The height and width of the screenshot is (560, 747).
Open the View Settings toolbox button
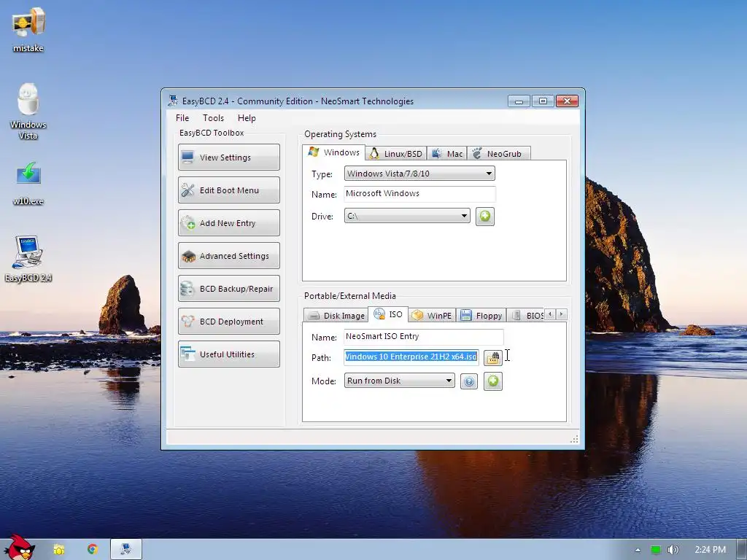click(228, 157)
